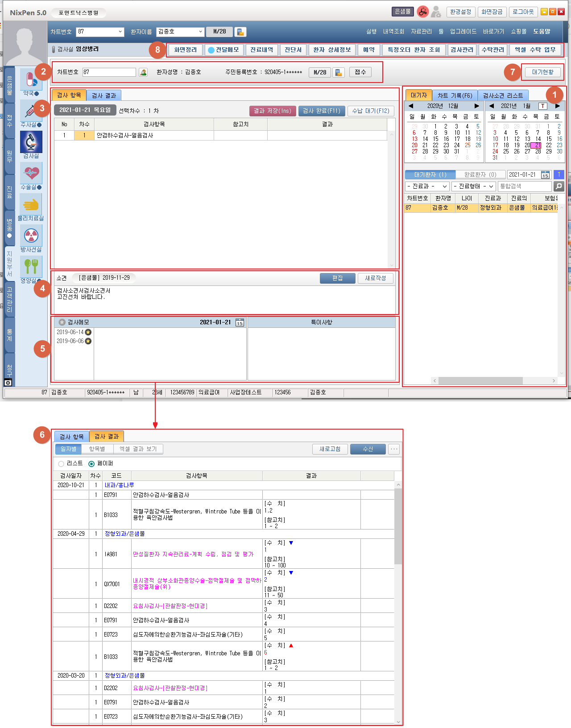This screenshot has width=571, height=728.
Task: Select the 리스트 radio button
Action: 61,464
